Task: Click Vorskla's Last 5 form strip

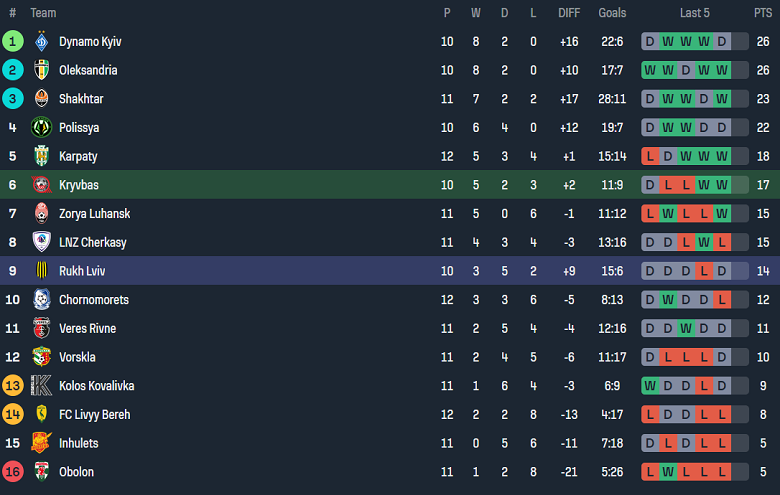Action: tap(695, 357)
